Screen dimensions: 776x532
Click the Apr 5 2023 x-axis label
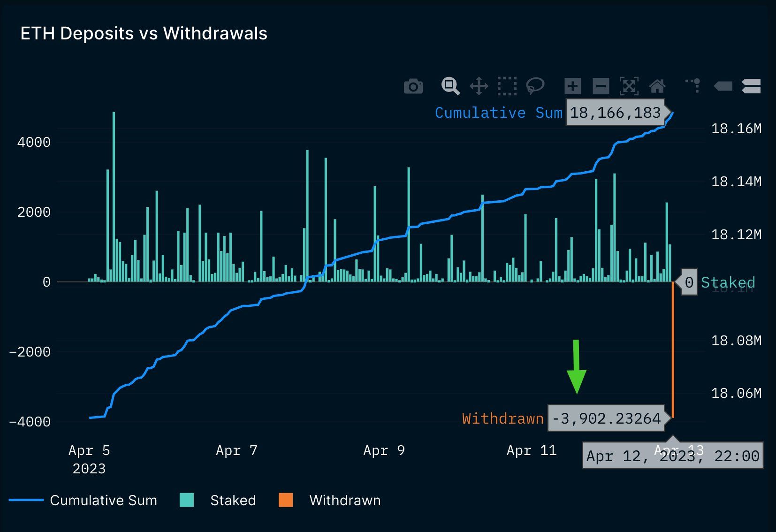[89, 459]
